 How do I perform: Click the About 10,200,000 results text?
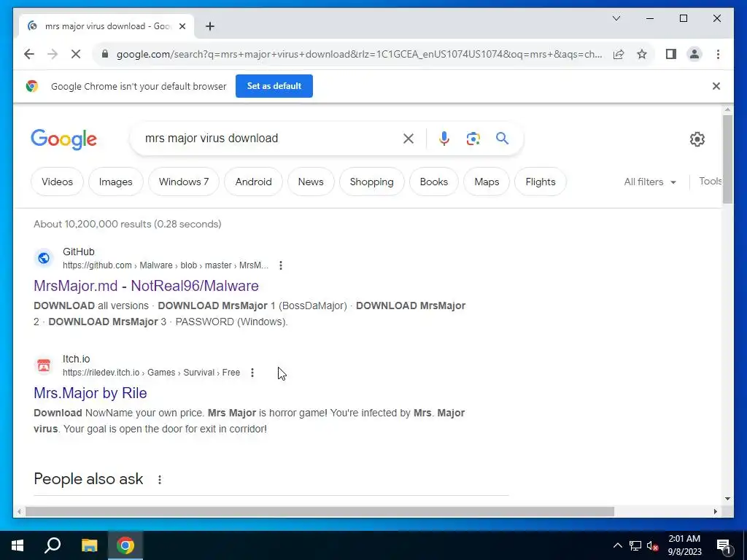click(x=127, y=224)
